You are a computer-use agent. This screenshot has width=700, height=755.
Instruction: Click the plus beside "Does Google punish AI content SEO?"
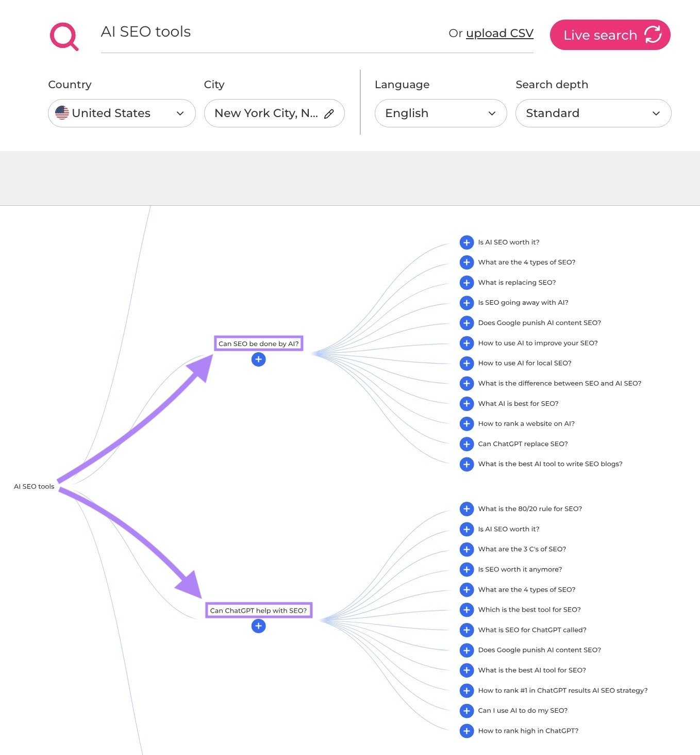point(466,323)
